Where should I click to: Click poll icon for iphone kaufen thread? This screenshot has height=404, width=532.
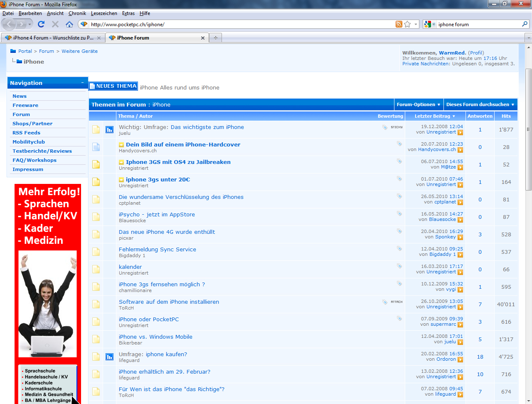pos(109,357)
